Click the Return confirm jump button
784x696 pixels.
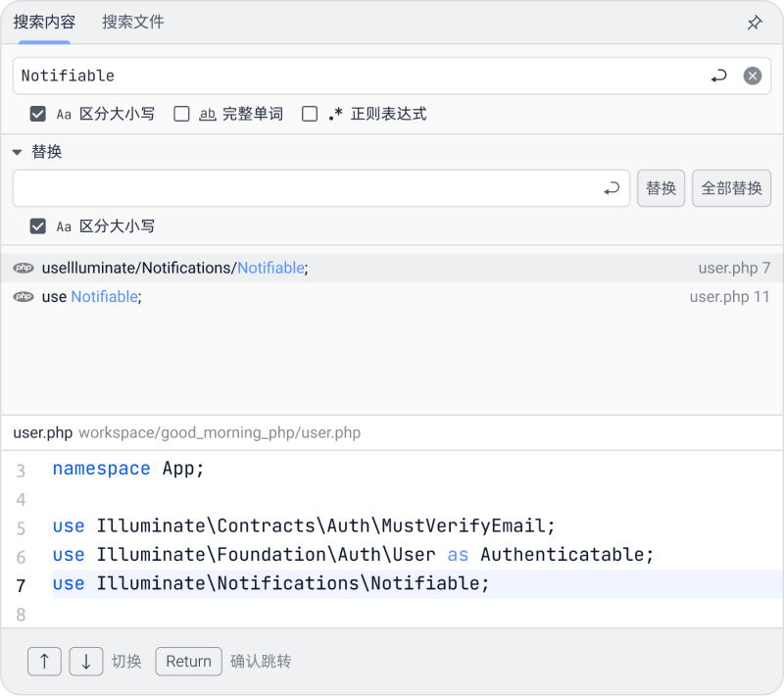tap(188, 662)
